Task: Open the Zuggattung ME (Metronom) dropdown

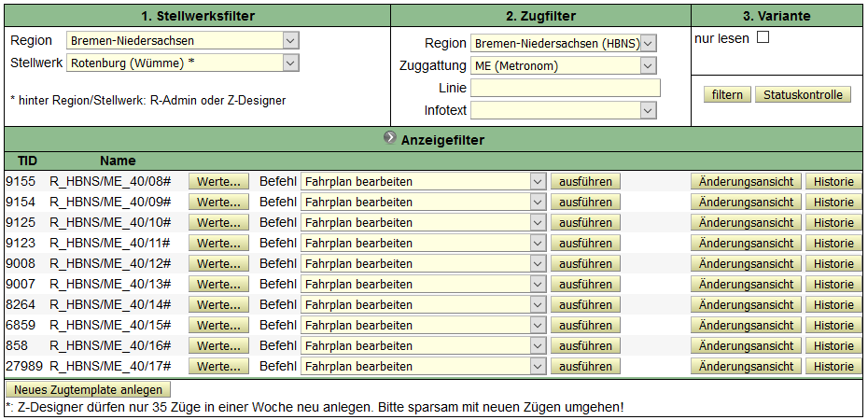Action: click(x=564, y=65)
